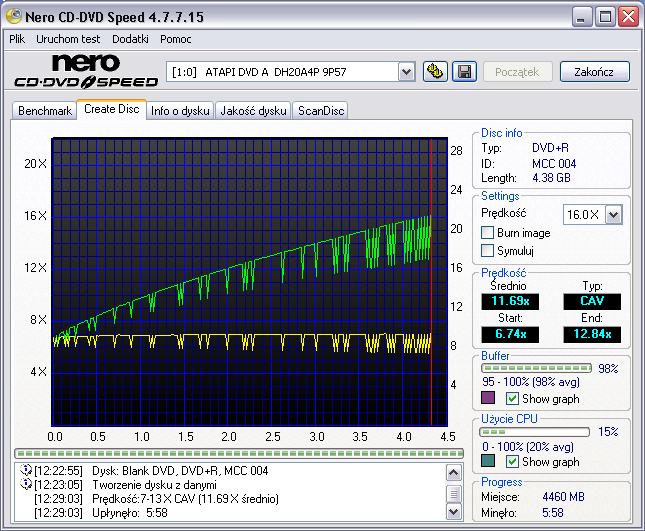Click the drive options icon with yellow tools
The height and width of the screenshot is (531, 645).
pos(435,72)
